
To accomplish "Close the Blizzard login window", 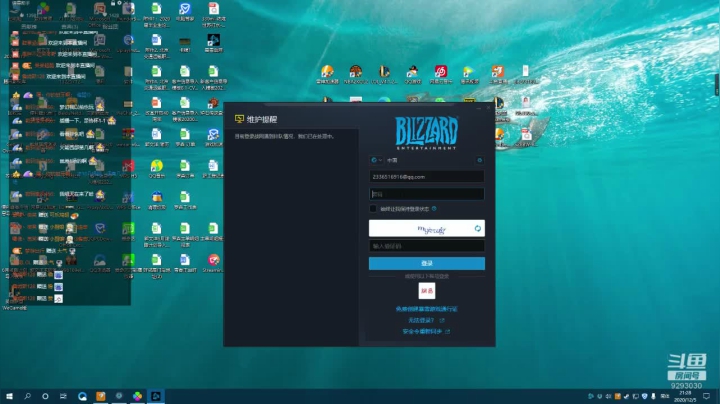I will click(489, 108).
